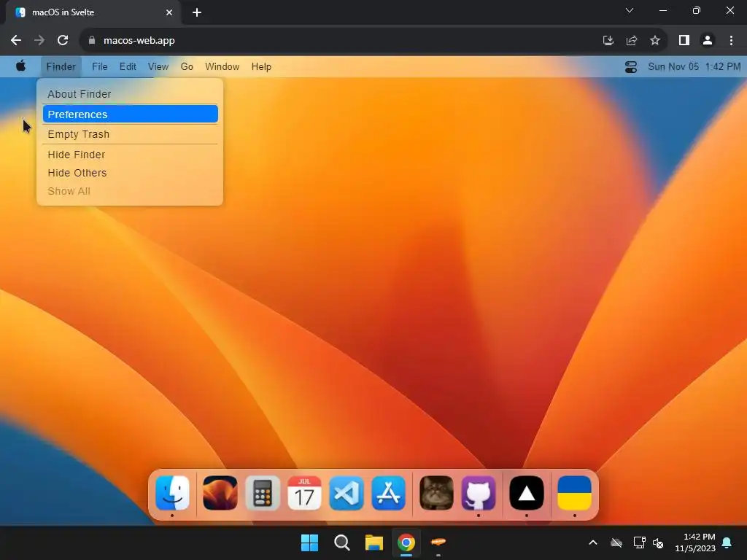Screen dimensions: 747x560
Task: Open the Windows Start menu
Action: pos(309,542)
